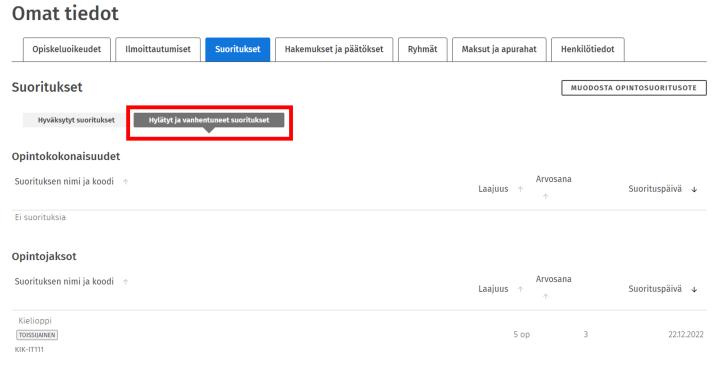720x365 pixels.
Task: Open the Opiskeluoikeudet tab
Action: pyautogui.click(x=67, y=49)
